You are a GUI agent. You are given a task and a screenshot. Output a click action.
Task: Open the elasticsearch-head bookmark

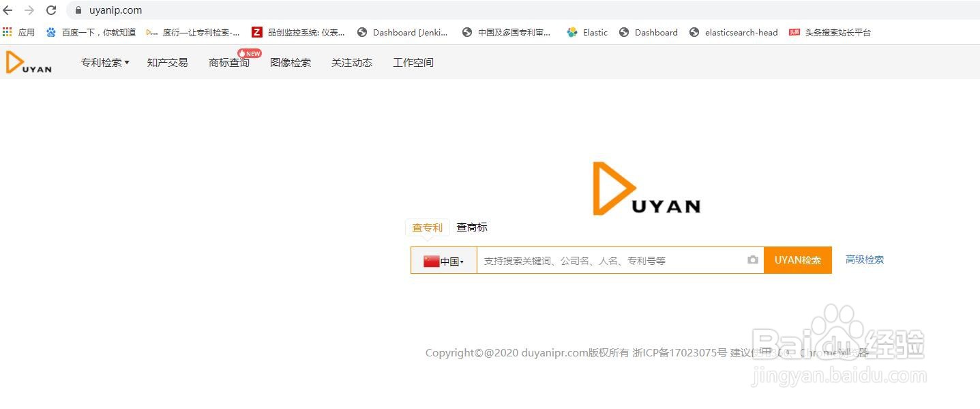point(734,32)
